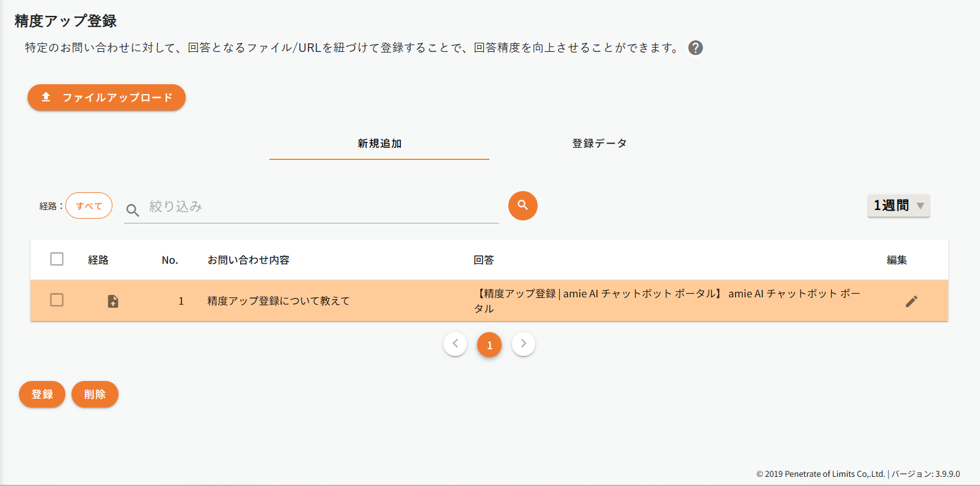This screenshot has width=980, height=486.
Task: Click the pencil edit icon in row 1
Action: [x=911, y=301]
